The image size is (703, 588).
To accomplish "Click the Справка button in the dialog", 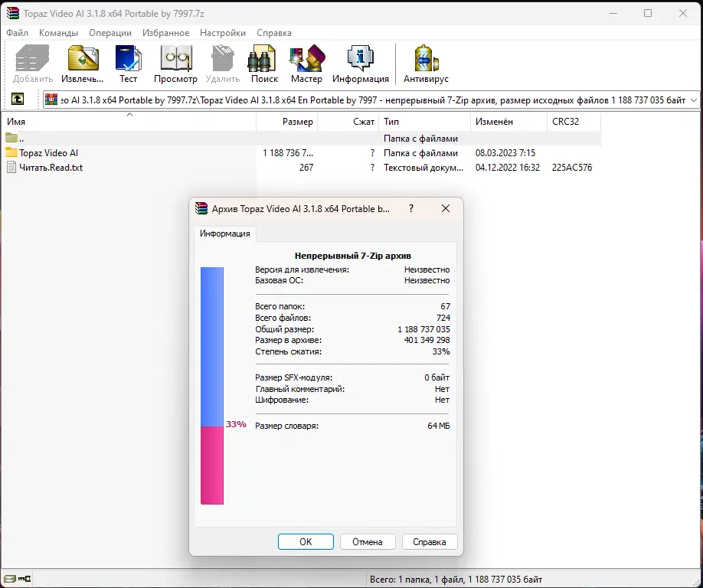I will pyautogui.click(x=430, y=541).
